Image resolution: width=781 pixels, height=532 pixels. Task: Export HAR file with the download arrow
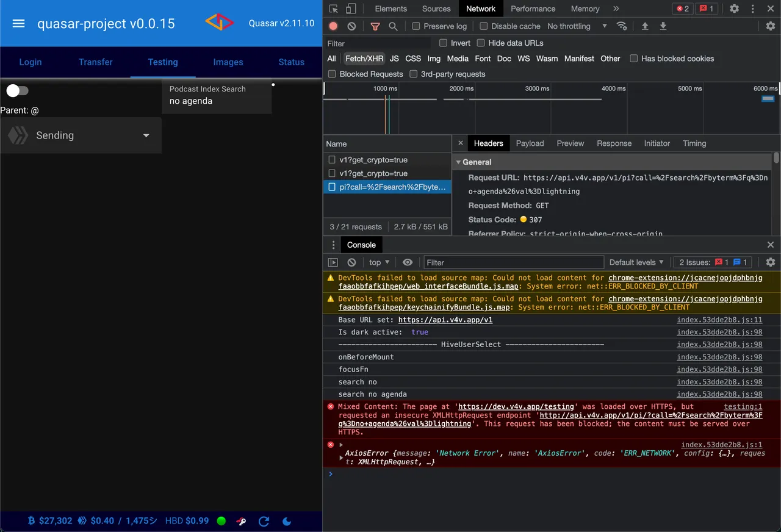(x=663, y=26)
